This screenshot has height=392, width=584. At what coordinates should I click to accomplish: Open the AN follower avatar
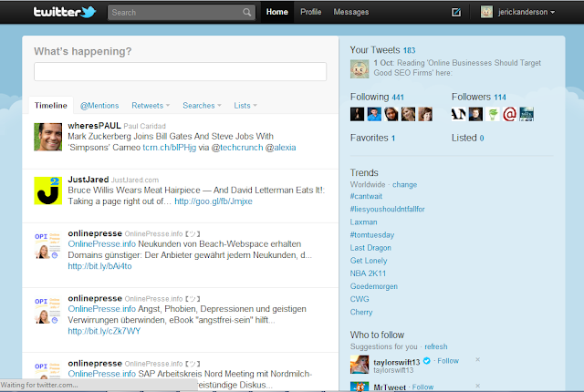(458, 114)
